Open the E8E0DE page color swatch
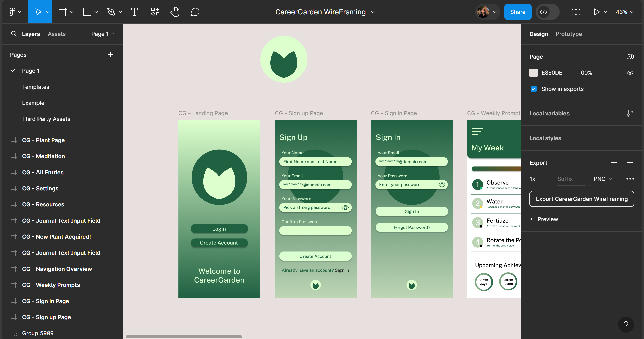644x339 pixels. coord(533,73)
